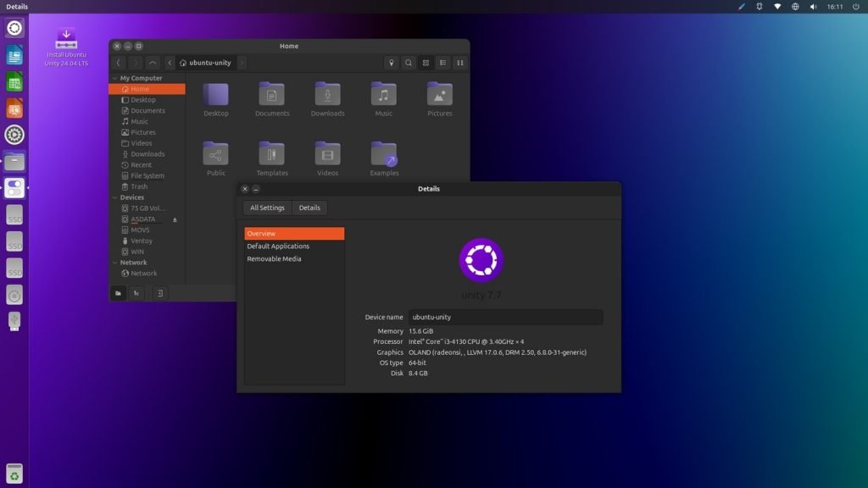Edit the Device name field
This screenshot has height=488, width=868.
504,316
